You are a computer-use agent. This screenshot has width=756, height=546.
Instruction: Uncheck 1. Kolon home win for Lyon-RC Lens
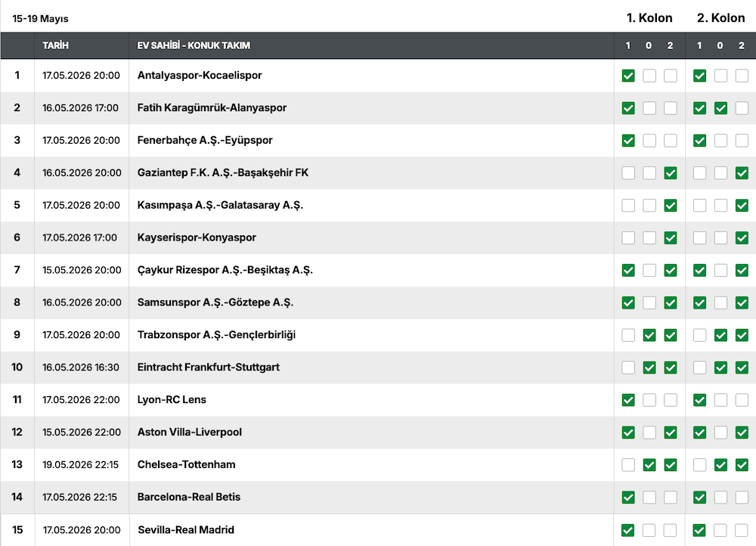(627, 400)
